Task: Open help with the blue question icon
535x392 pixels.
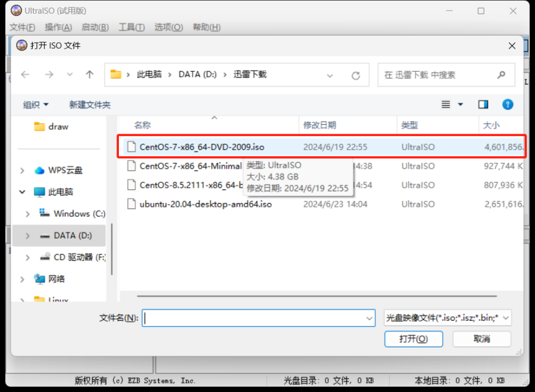Action: [x=508, y=105]
